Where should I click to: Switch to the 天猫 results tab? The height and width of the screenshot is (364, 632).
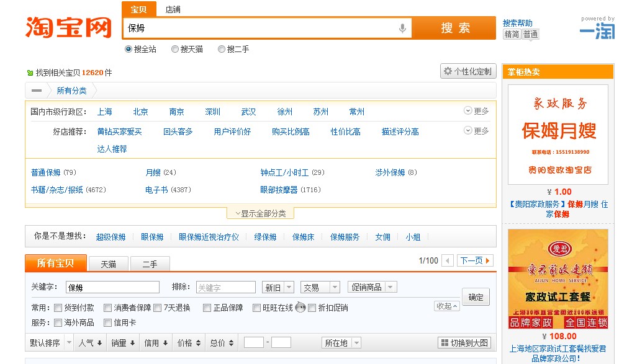pos(108,264)
